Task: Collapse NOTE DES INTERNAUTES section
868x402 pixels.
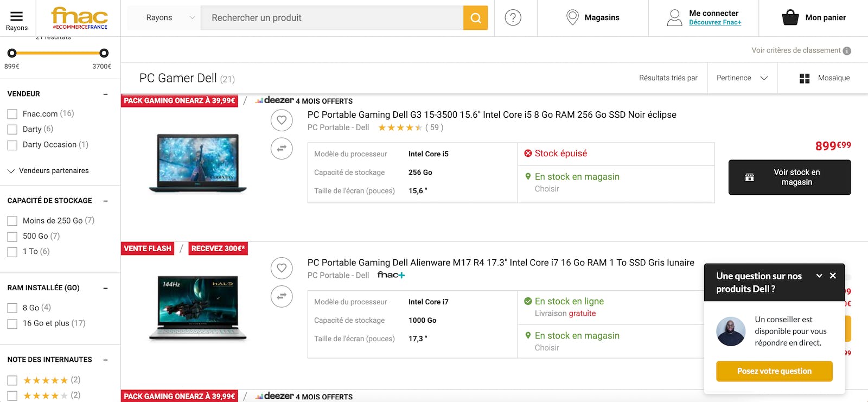Action: pyautogui.click(x=105, y=360)
